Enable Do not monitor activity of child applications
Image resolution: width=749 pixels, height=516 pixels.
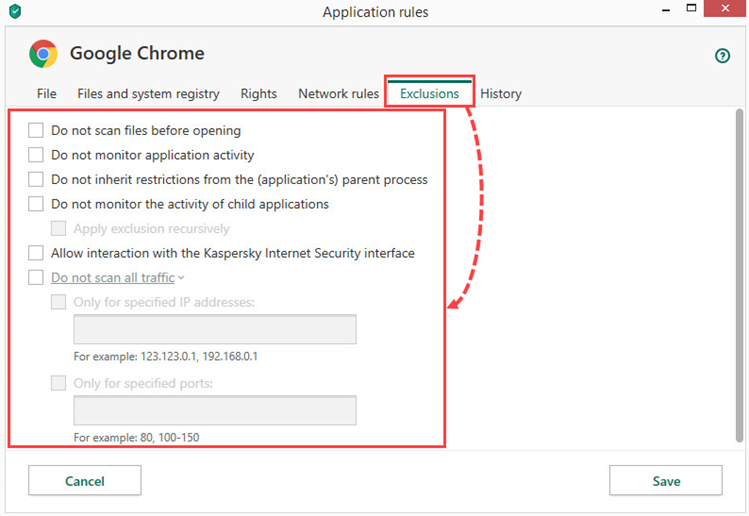[x=36, y=204]
